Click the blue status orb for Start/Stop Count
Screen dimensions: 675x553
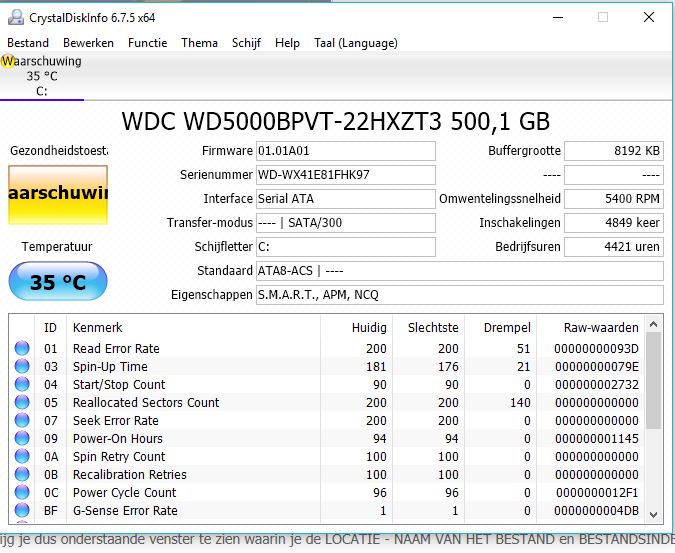click(x=22, y=384)
